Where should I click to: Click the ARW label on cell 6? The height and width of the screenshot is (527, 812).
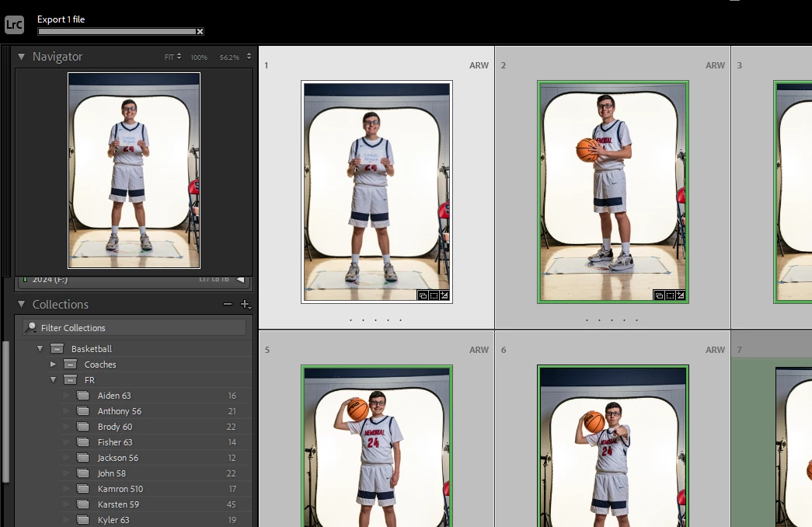pyautogui.click(x=715, y=350)
